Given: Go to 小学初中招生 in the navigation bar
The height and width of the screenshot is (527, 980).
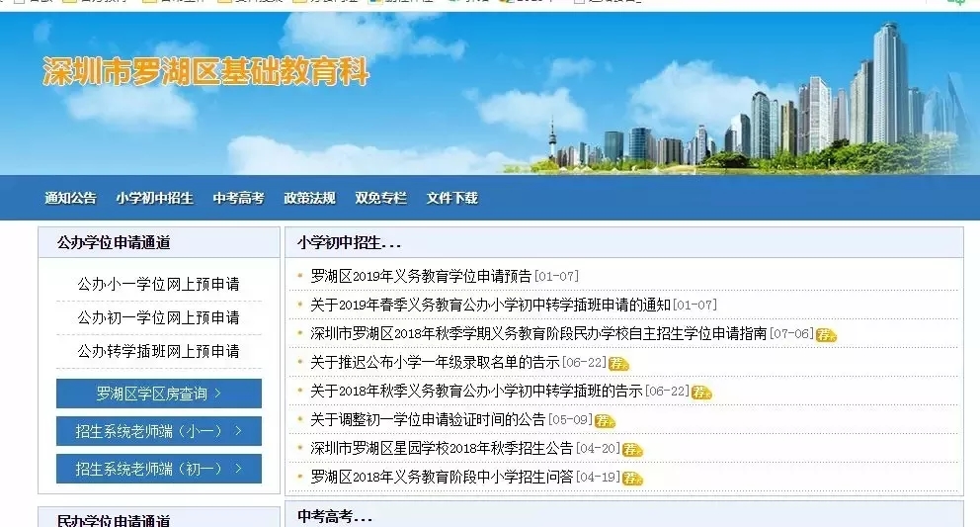Looking at the screenshot, I should tap(154, 198).
